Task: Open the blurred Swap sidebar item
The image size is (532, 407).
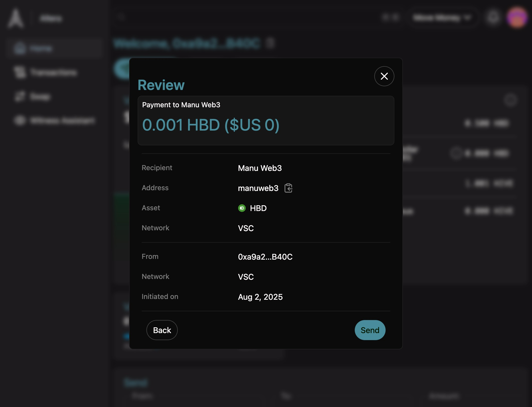Action: coord(55,96)
